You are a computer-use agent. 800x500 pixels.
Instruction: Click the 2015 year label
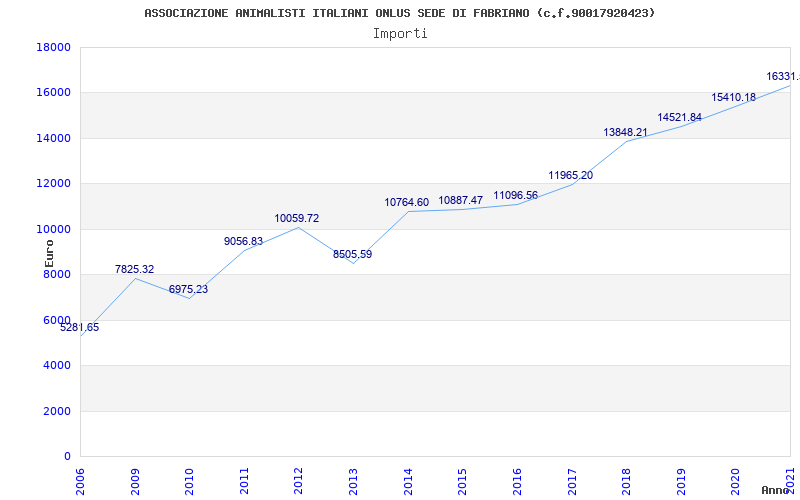point(462,481)
